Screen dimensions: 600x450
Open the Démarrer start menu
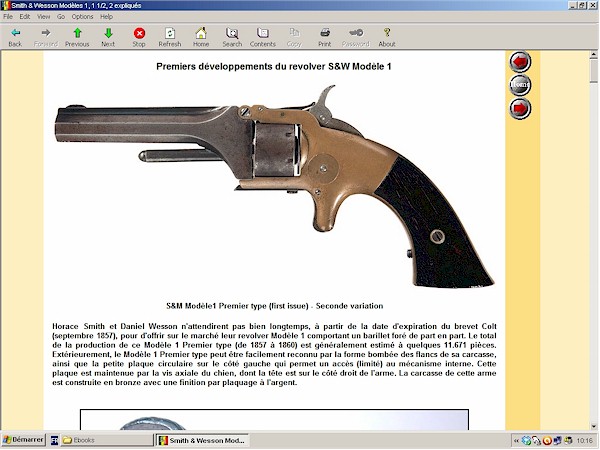(23, 440)
